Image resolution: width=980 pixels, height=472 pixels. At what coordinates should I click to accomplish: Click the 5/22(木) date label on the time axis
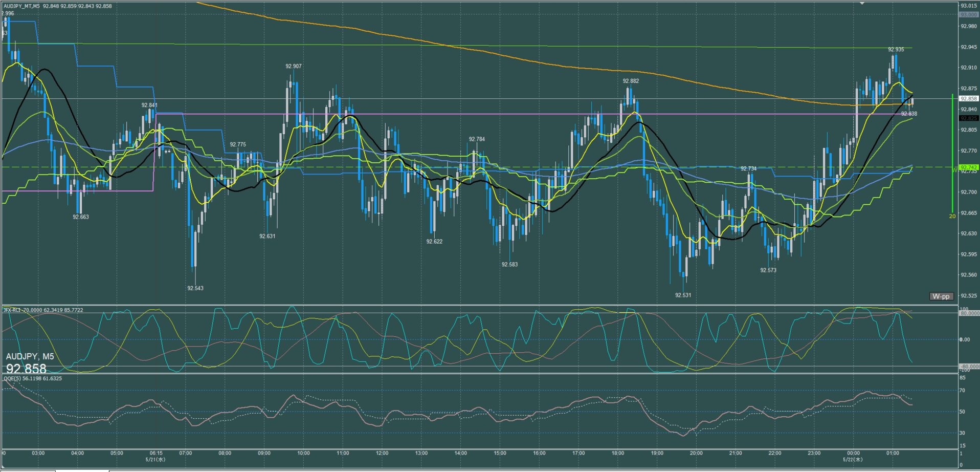[x=853, y=459]
